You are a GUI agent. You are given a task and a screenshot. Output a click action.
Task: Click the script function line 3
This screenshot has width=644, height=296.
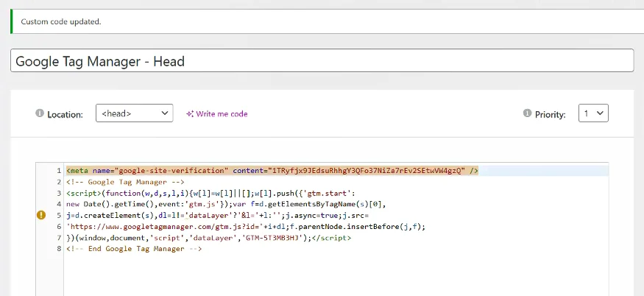click(x=210, y=193)
